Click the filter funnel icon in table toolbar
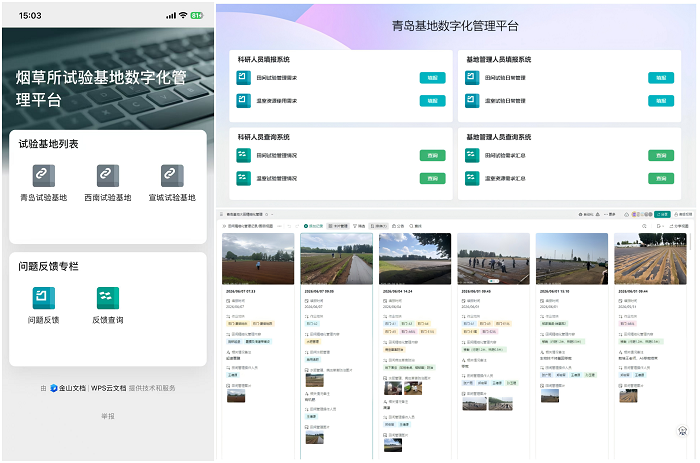This screenshot has width=700, height=463. tap(355, 226)
